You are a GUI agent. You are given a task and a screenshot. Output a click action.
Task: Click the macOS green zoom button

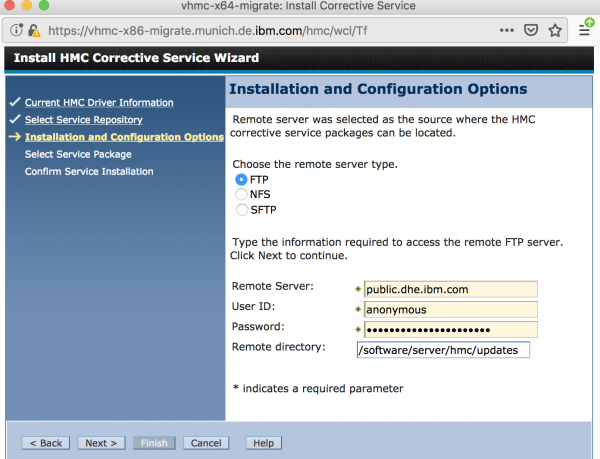(x=44, y=5)
